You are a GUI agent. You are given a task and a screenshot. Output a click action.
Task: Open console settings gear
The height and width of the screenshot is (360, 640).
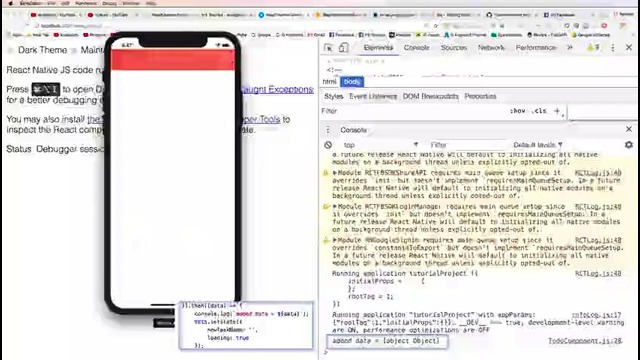click(629, 145)
